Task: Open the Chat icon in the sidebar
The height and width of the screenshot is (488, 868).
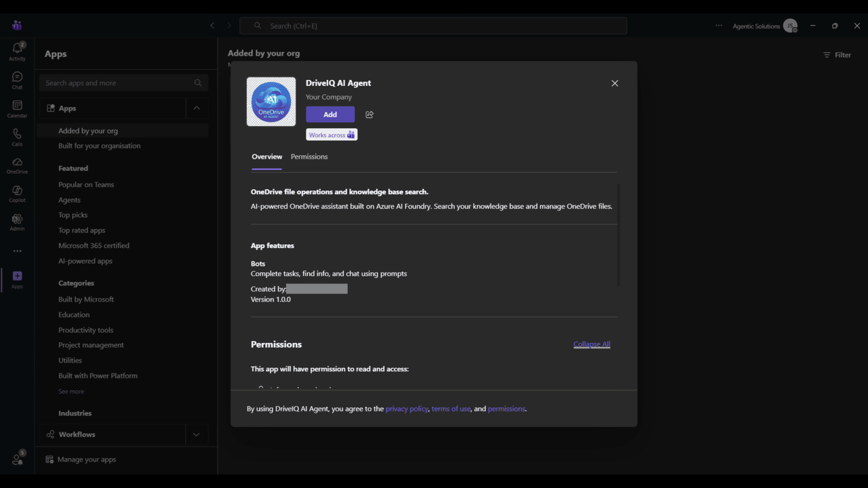Action: click(x=17, y=80)
